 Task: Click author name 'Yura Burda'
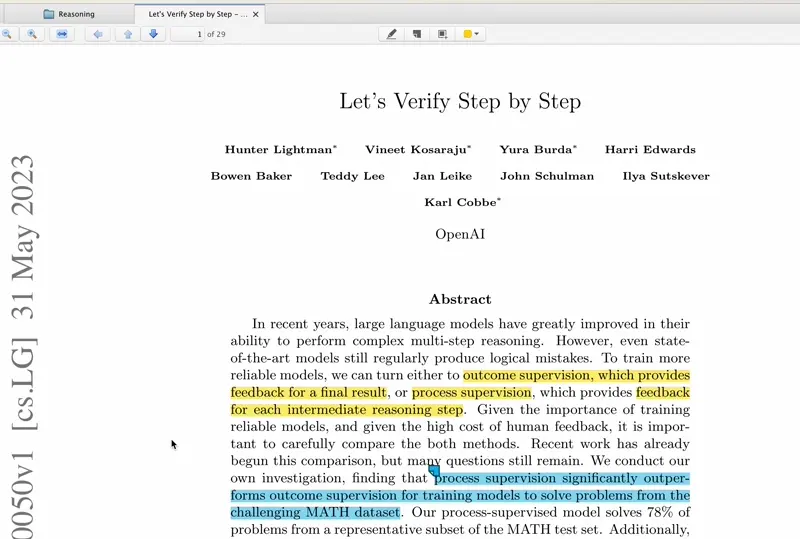536,150
